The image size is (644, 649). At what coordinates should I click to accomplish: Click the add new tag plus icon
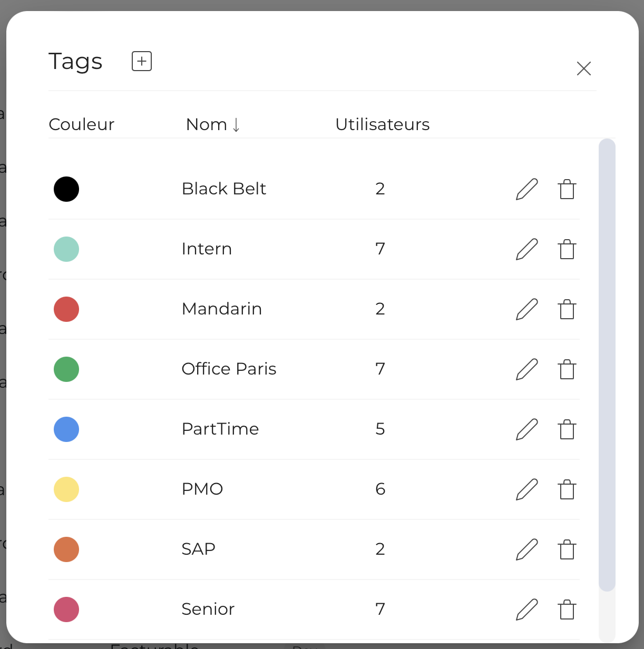(142, 61)
